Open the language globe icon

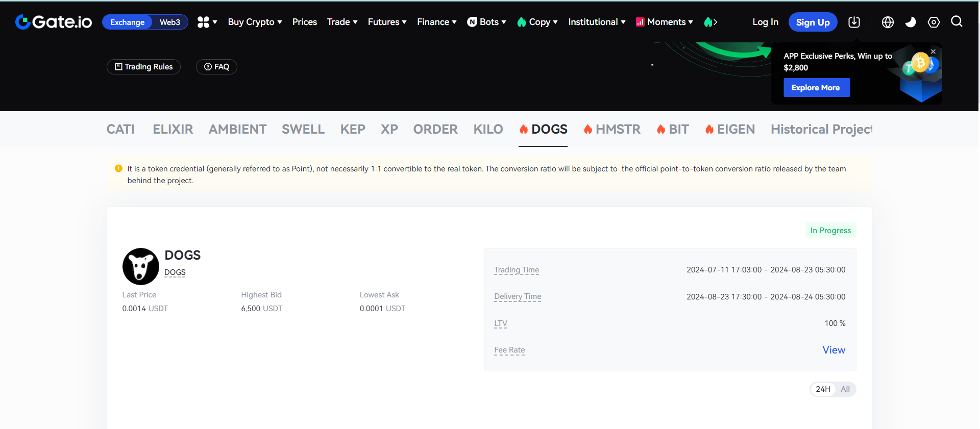888,22
